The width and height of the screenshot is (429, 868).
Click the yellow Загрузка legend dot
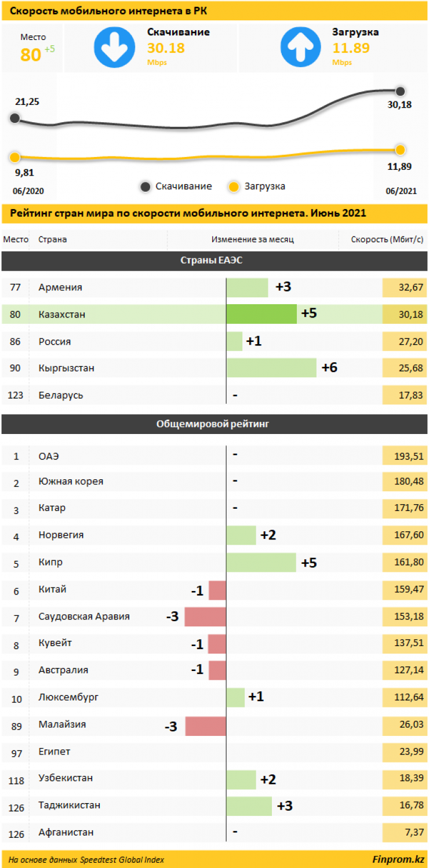(234, 187)
